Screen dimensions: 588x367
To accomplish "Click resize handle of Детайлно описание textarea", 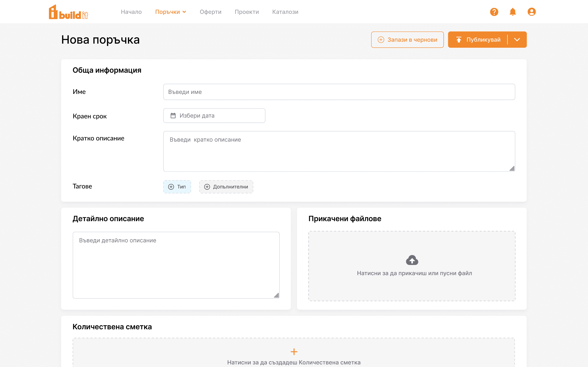I will (276, 295).
